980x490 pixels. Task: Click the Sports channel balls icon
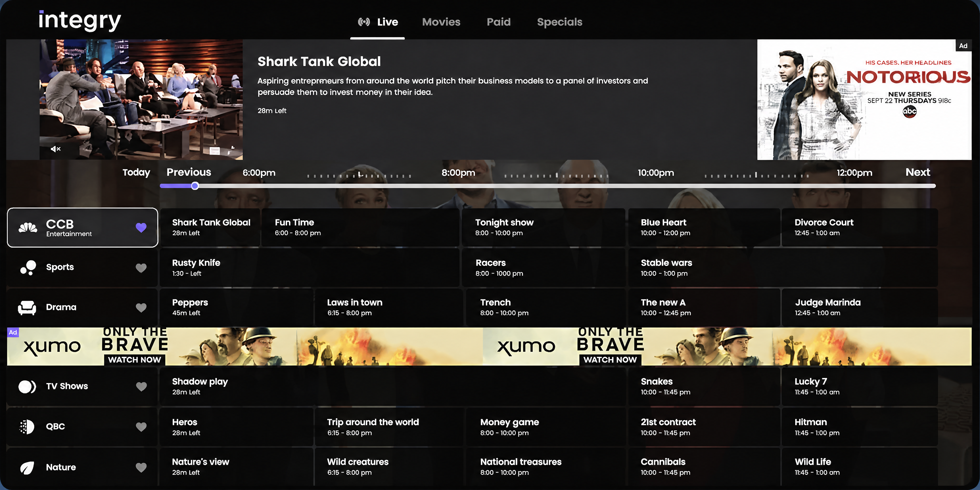[28, 267]
